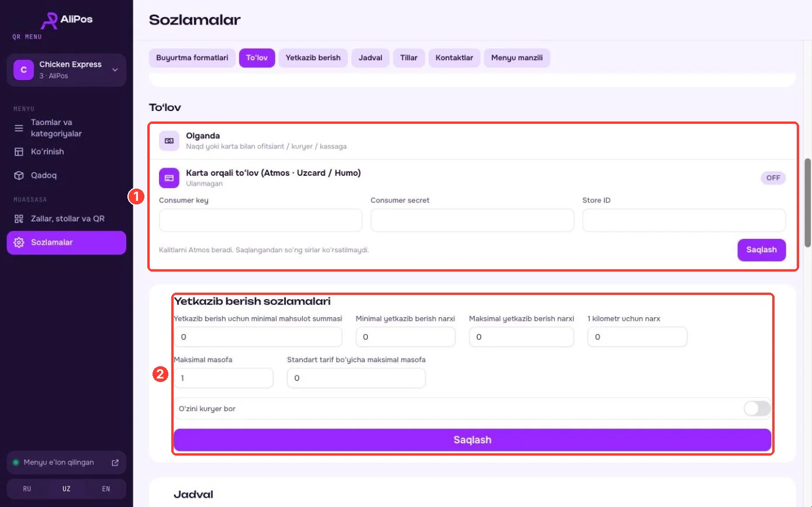Open Taomlar va kategoriyalar menu icon
Screen dimensions: 812x507
pos(19,128)
